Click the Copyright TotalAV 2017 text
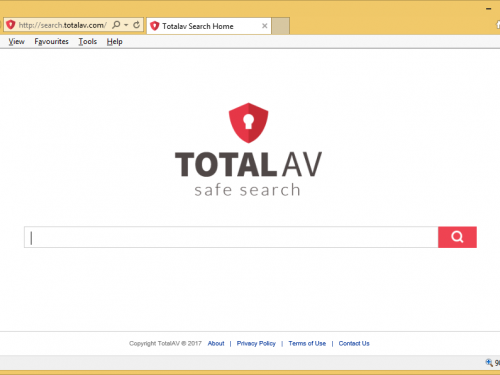Viewport: 500px width, 375px height. click(x=165, y=343)
